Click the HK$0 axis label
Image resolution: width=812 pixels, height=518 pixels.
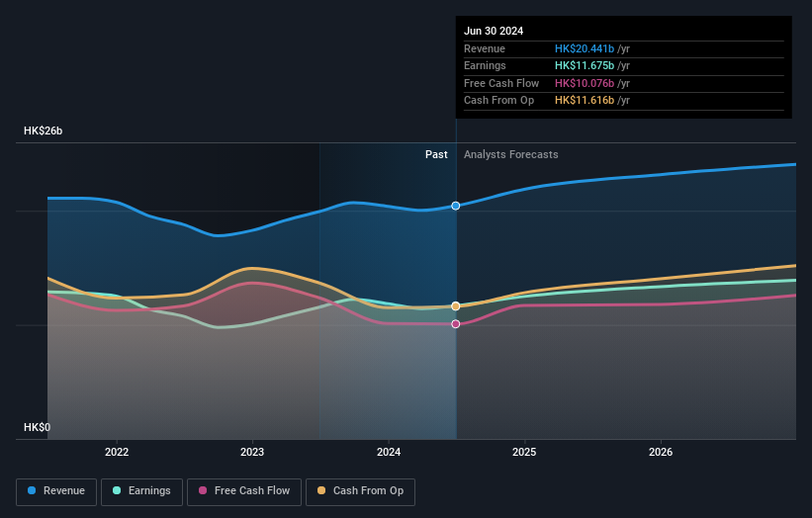click(38, 427)
